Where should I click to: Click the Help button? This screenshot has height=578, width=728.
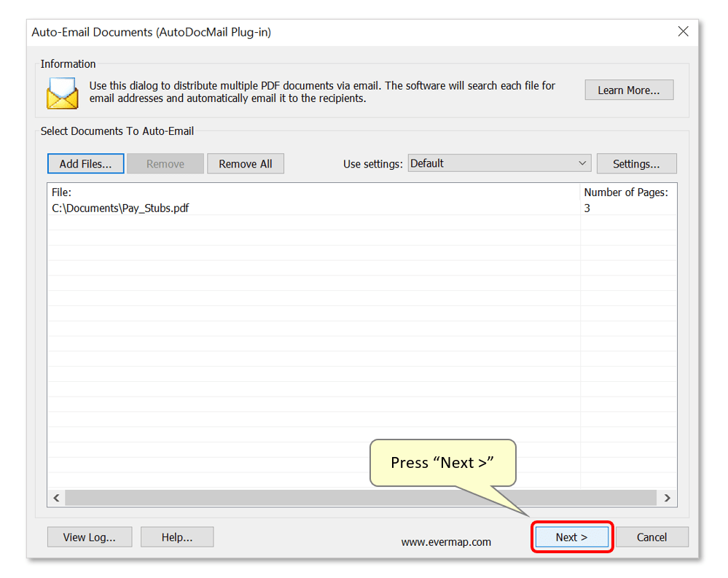coord(176,536)
